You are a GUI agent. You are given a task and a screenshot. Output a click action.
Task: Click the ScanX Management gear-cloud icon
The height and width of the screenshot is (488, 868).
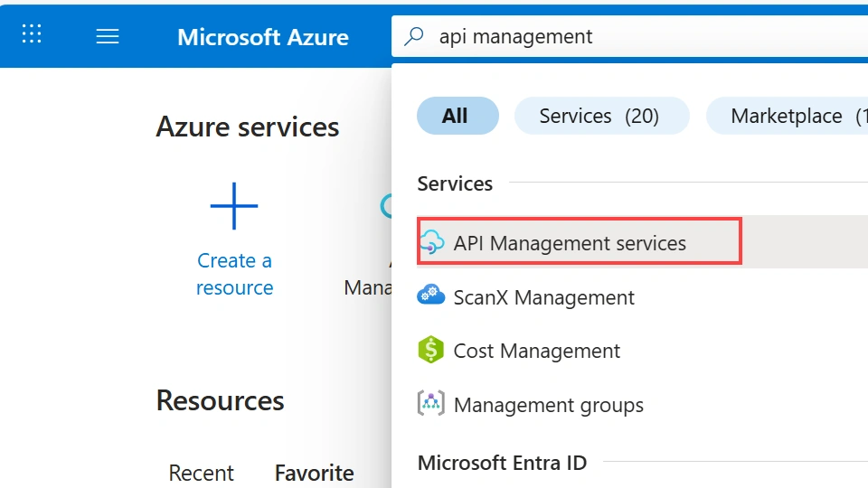(430, 295)
